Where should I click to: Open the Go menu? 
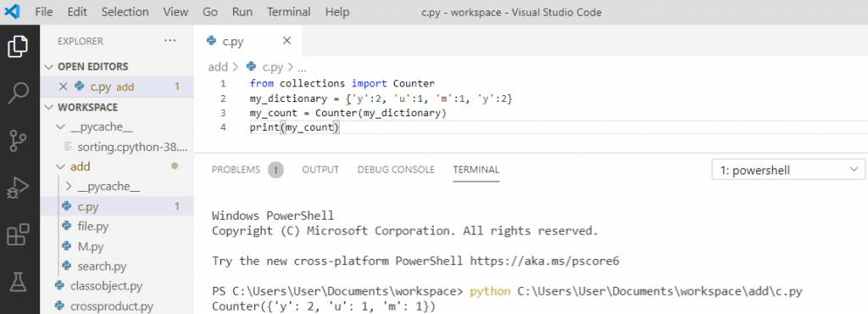[x=210, y=12]
